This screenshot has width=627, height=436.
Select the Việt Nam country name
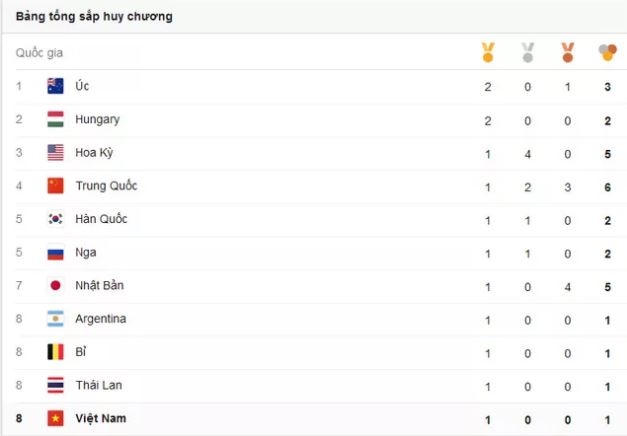pos(101,418)
